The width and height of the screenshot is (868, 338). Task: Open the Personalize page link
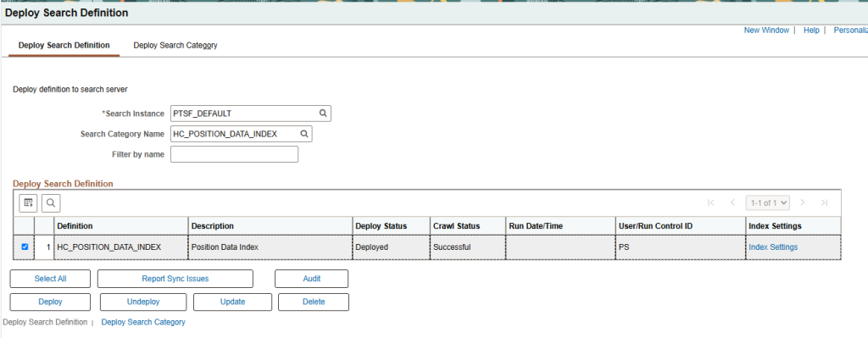point(851,30)
